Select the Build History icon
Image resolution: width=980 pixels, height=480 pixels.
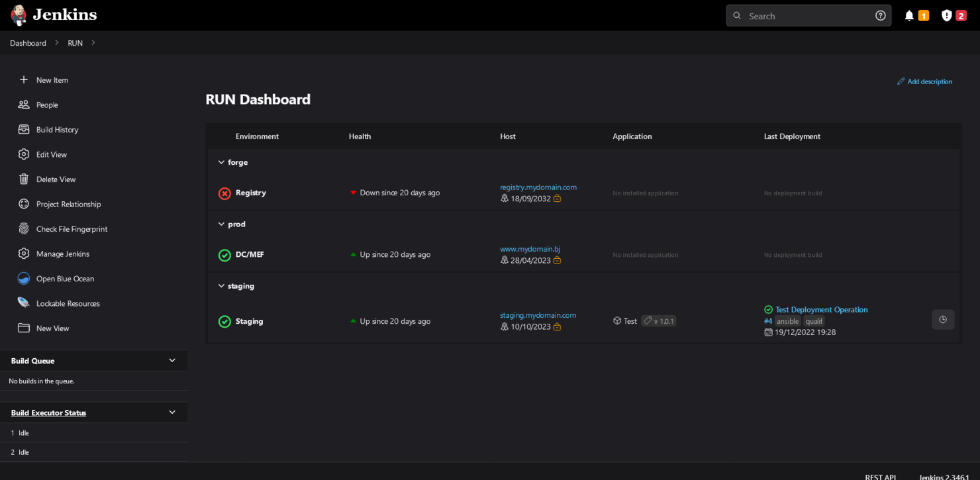24,129
